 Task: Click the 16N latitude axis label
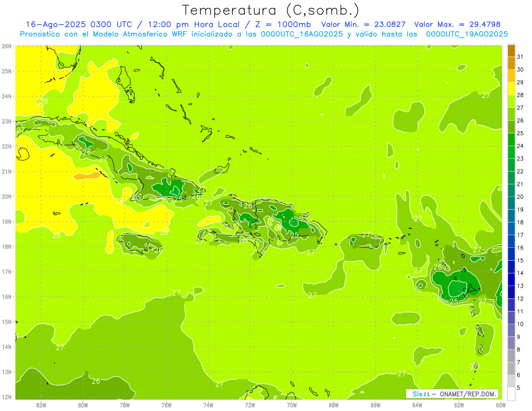point(6,297)
